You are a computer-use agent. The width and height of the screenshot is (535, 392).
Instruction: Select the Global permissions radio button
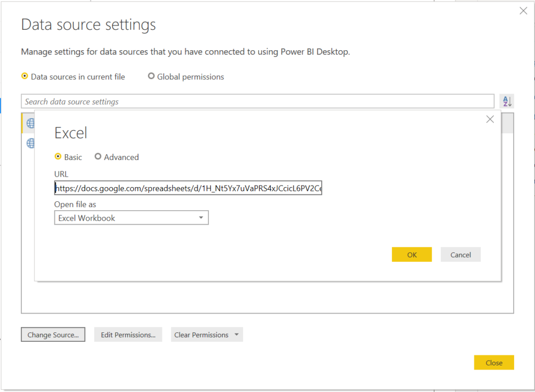(x=152, y=76)
